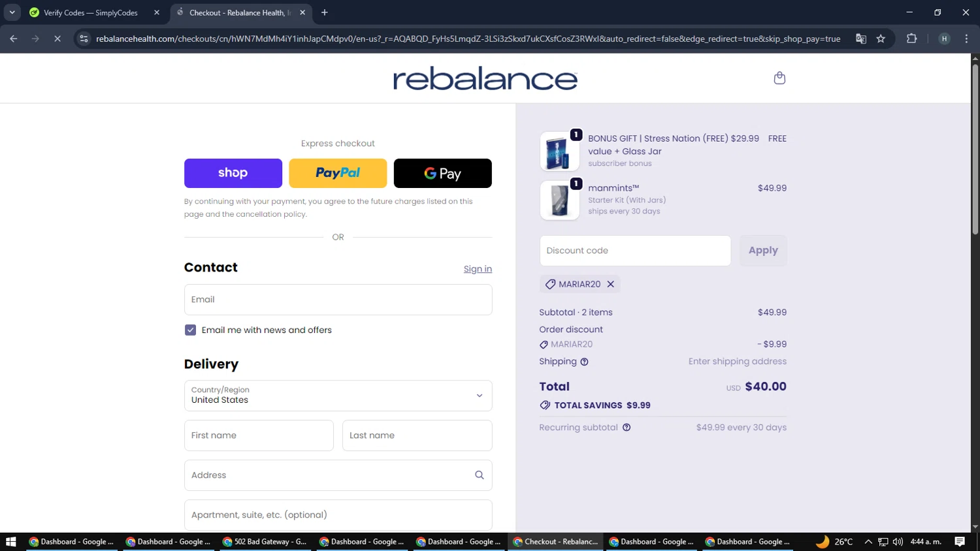The width and height of the screenshot is (980, 551).
Task: Remove the MARIAR20 discount code tag
Action: (610, 284)
